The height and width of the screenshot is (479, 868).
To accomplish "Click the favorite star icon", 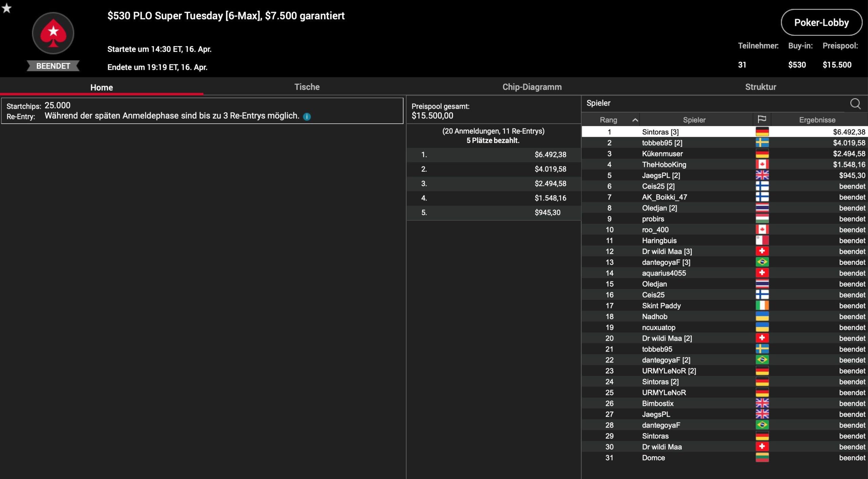I will tap(7, 8).
